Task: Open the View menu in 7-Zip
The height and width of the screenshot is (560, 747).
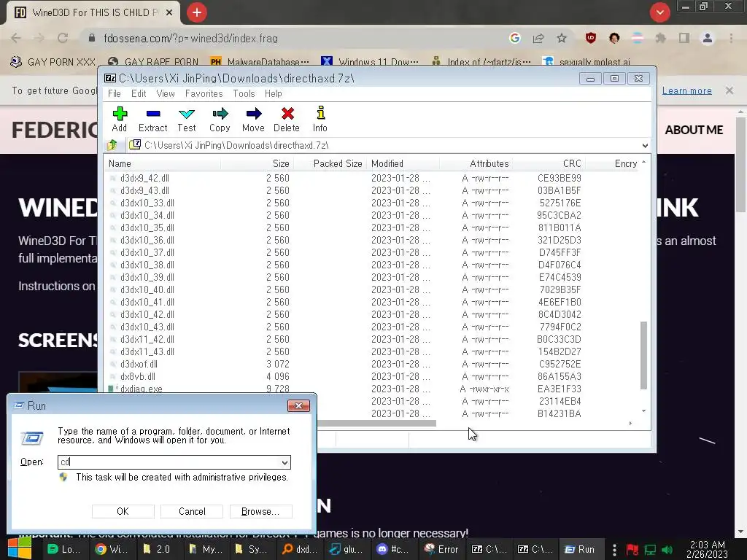Action: [166, 94]
